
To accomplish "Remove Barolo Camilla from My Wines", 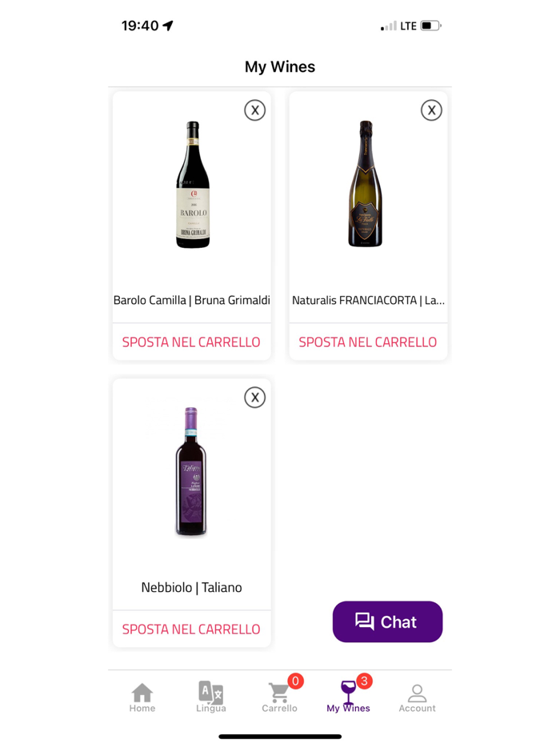I will click(254, 110).
